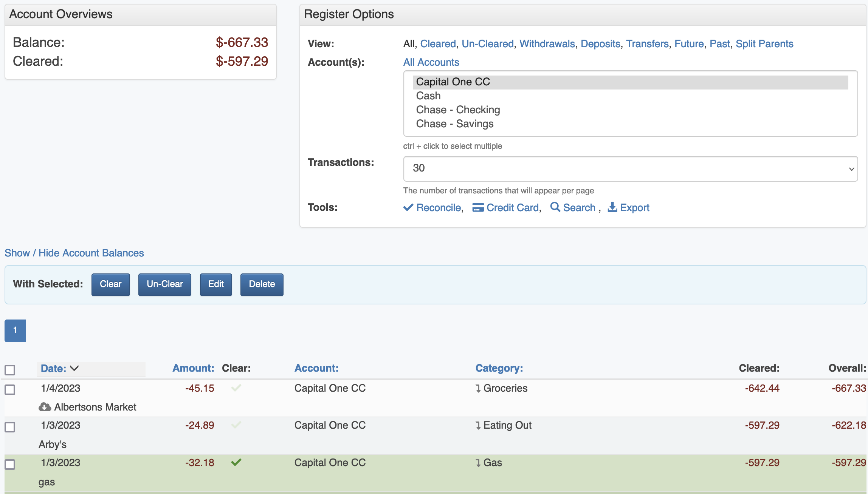The width and height of the screenshot is (868, 494).
Task: Check the select-all checkbox in table header
Action: [x=10, y=369]
